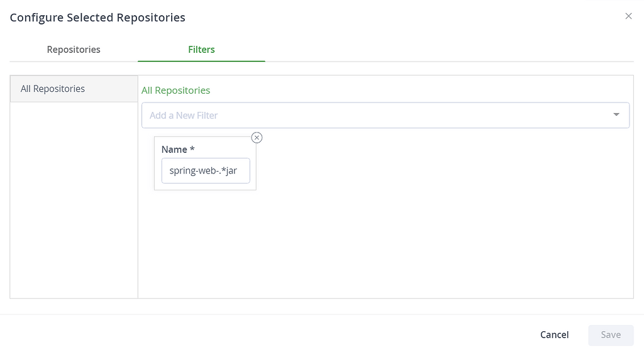Click the green All Repositories heading
Image resolution: width=644 pixels, height=347 pixels.
tap(176, 91)
